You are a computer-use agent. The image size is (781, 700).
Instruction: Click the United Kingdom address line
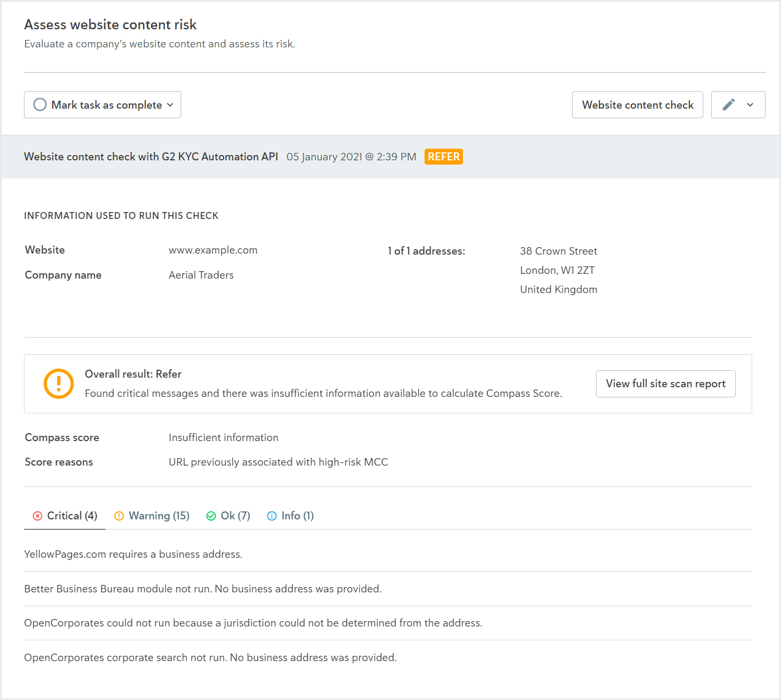click(558, 289)
